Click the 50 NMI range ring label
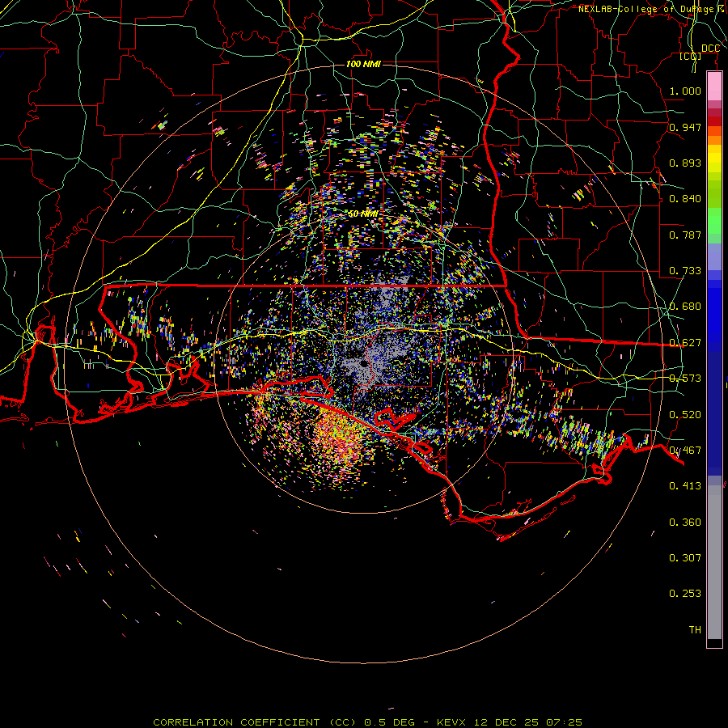The image size is (728, 728). pyautogui.click(x=363, y=214)
